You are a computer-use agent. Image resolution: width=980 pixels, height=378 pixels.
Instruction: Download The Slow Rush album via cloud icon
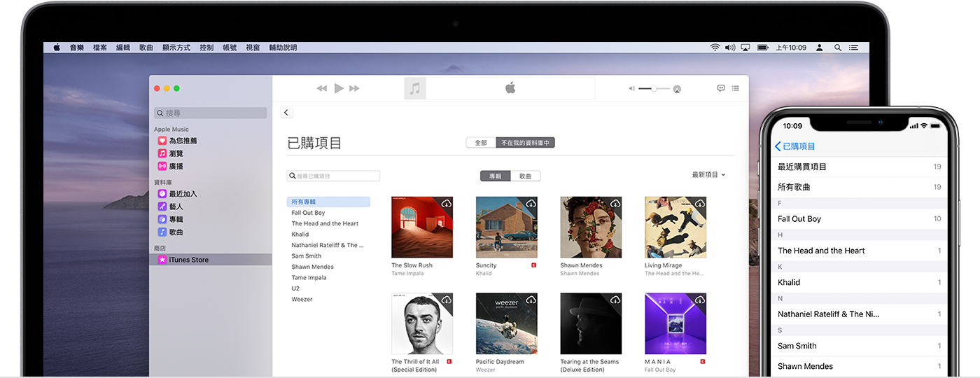pos(446,203)
